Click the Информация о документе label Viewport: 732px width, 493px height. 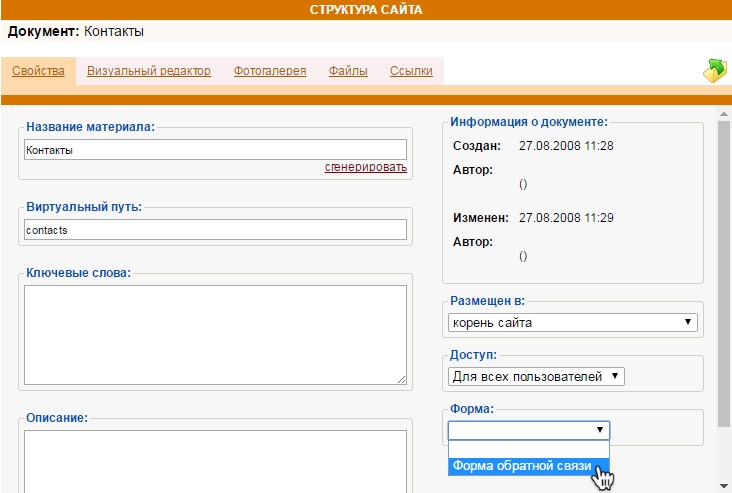tap(529, 122)
